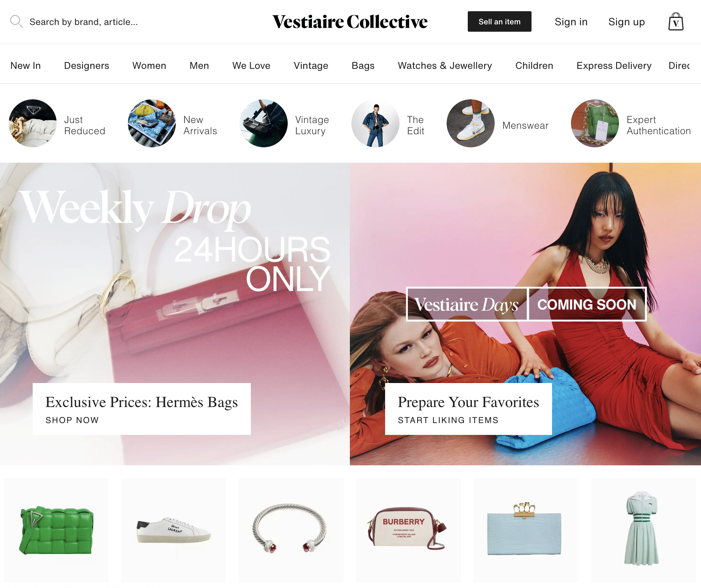Open the New Arrivals circle icon
701x588 pixels.
click(x=152, y=123)
